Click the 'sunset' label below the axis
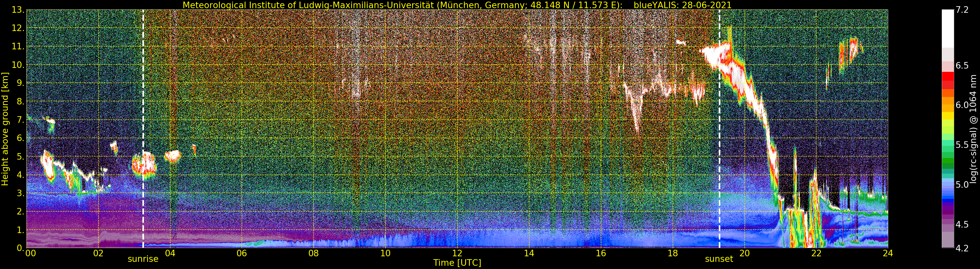980x269 pixels. pos(719,259)
